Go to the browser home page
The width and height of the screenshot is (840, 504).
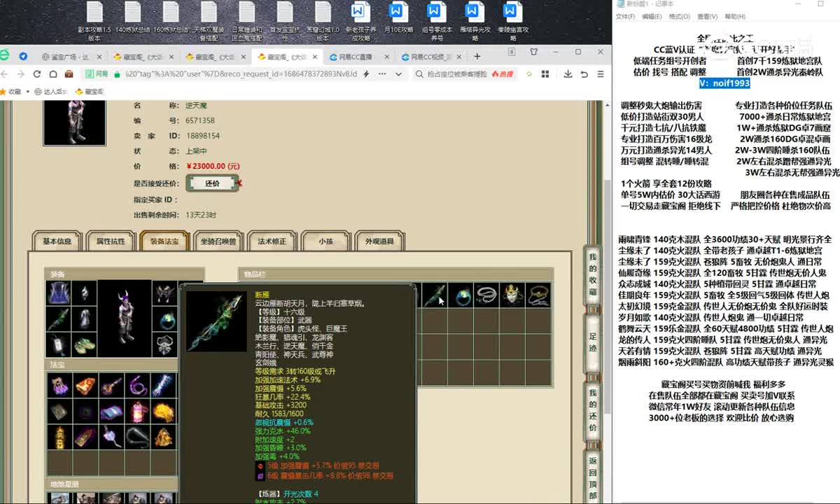point(52,73)
